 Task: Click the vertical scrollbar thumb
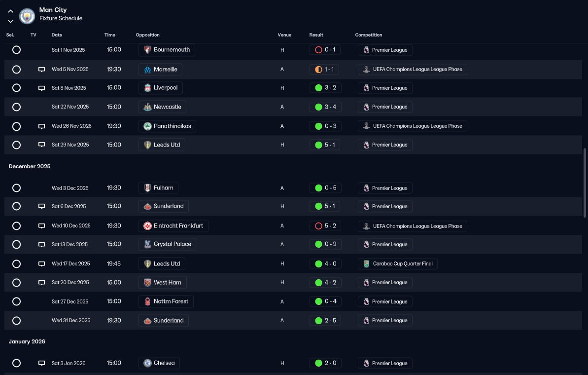[584, 183]
